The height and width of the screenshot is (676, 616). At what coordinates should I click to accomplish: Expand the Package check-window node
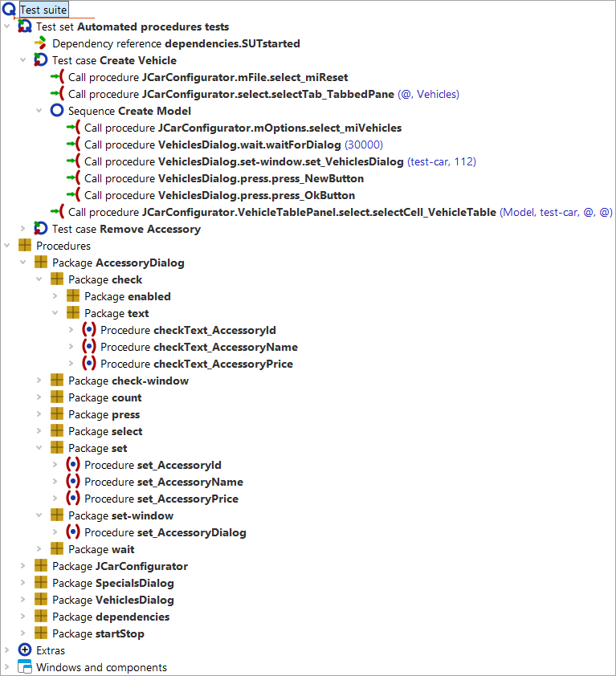(x=39, y=381)
